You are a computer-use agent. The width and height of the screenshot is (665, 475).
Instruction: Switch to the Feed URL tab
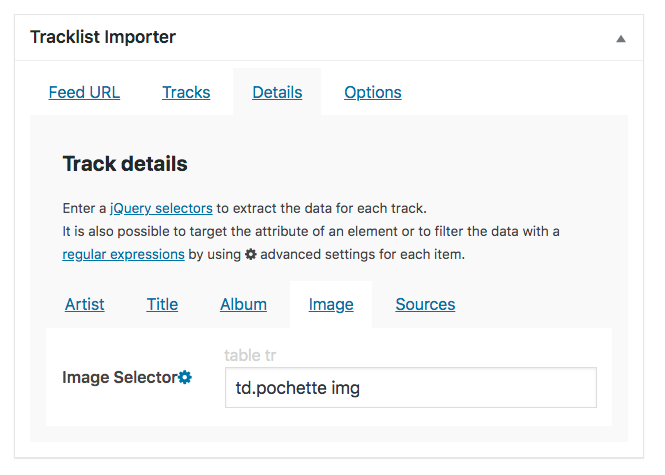pyautogui.click(x=84, y=92)
